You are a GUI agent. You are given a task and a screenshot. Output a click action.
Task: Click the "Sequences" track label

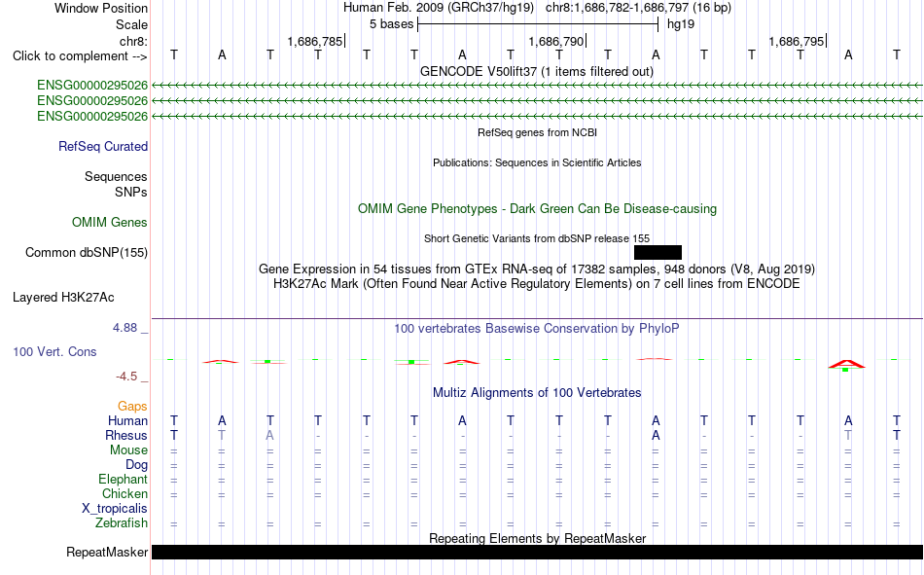click(116, 176)
